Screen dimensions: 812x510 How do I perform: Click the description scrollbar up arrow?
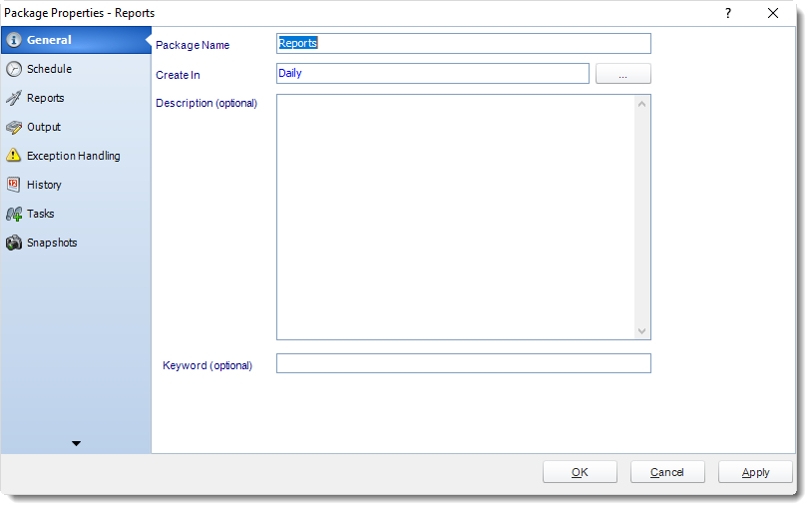pyautogui.click(x=642, y=104)
